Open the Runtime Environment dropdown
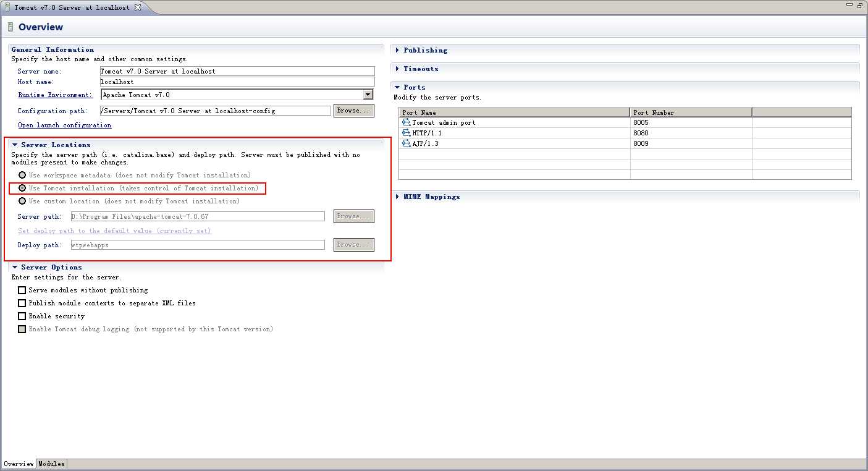Viewport: 868px width, 471px height. pyautogui.click(x=368, y=95)
